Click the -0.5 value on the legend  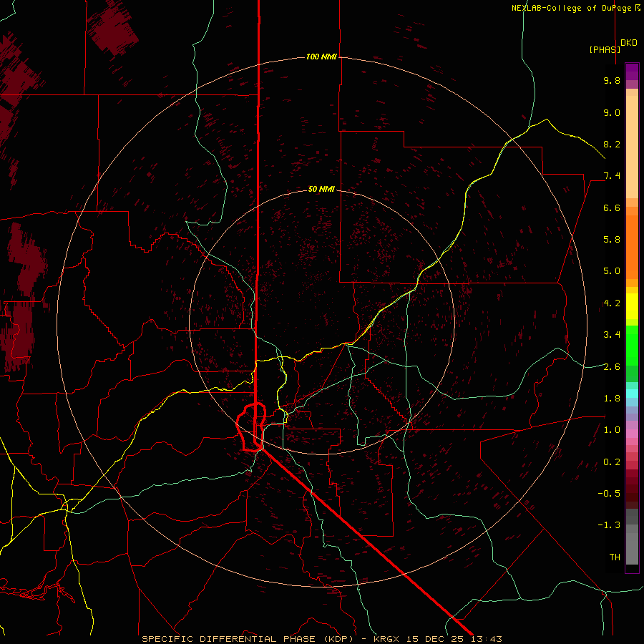tap(609, 494)
